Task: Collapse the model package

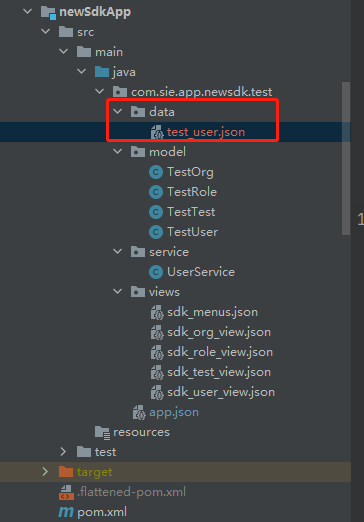Action: pos(118,151)
